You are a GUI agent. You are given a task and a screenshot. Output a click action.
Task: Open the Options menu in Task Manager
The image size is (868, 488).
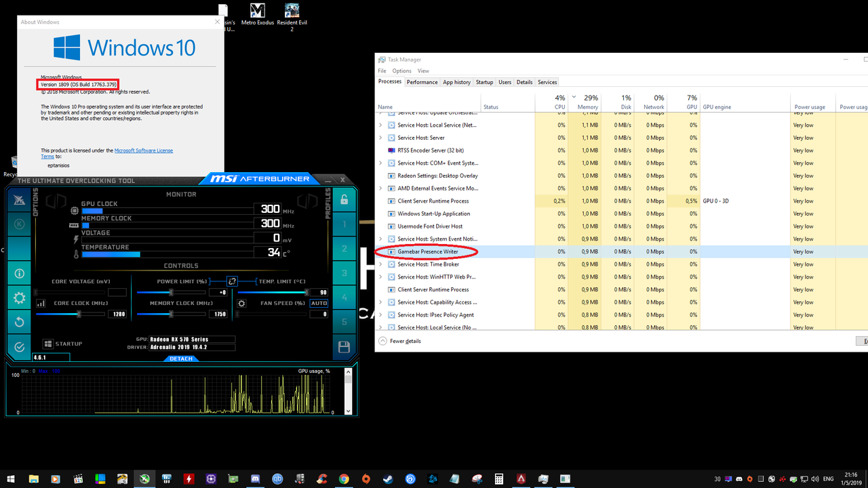tap(401, 70)
